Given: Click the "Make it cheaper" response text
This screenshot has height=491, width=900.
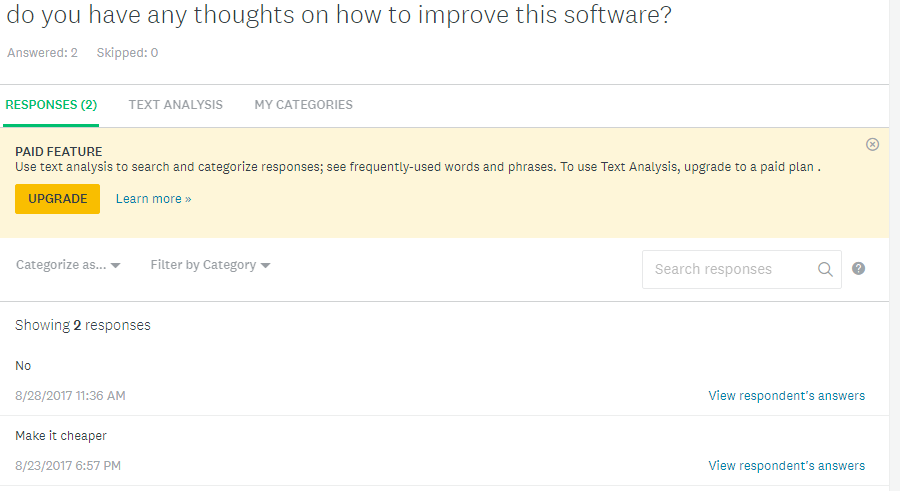Looking at the screenshot, I should 61,436.
